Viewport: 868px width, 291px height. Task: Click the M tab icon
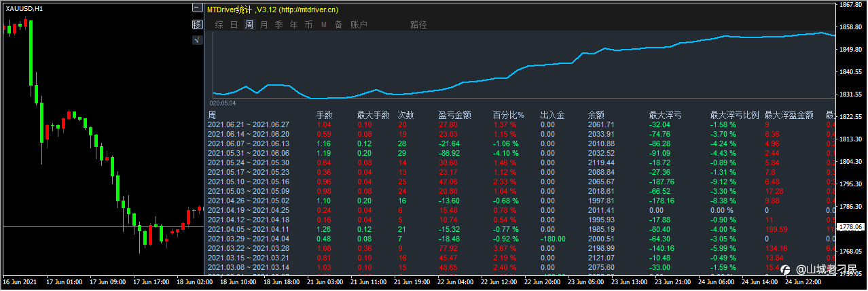323,25
